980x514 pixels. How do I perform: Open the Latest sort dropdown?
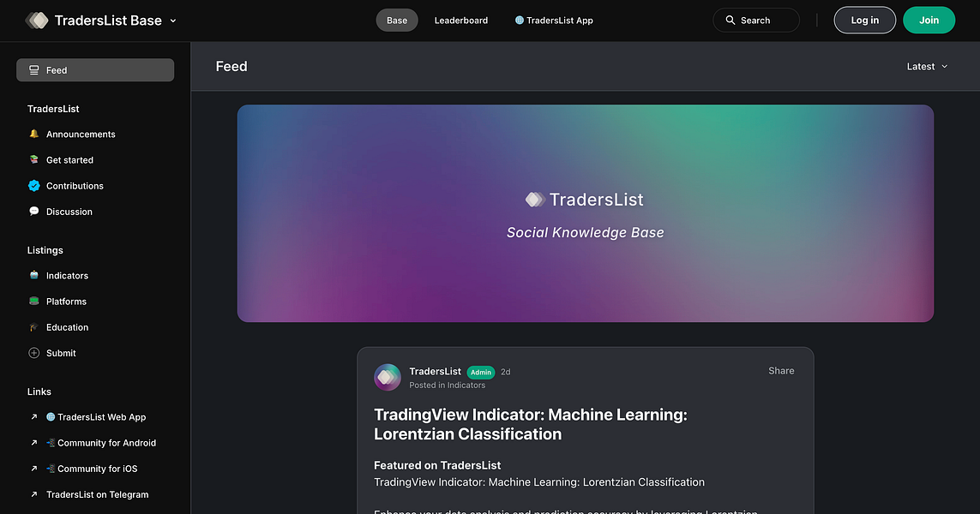(x=927, y=66)
